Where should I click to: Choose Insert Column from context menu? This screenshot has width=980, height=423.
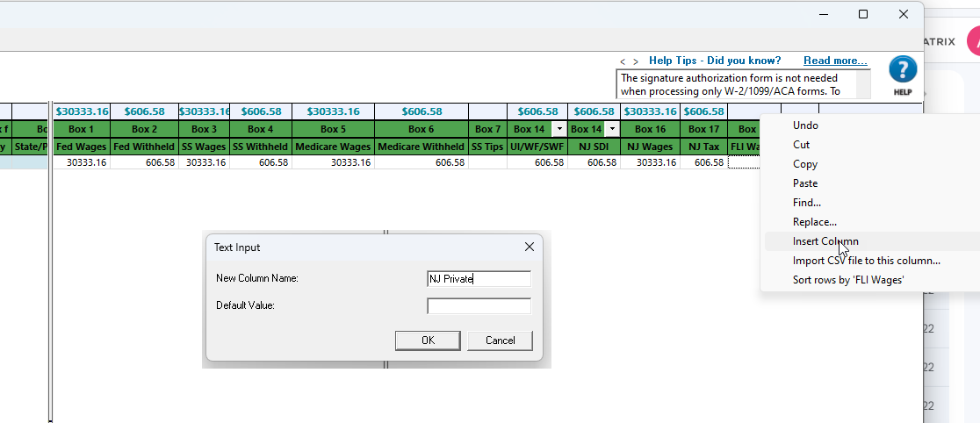[825, 241]
